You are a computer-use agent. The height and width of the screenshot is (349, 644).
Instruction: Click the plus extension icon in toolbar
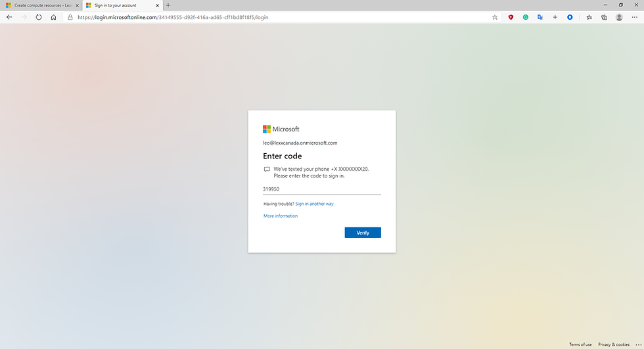555,17
